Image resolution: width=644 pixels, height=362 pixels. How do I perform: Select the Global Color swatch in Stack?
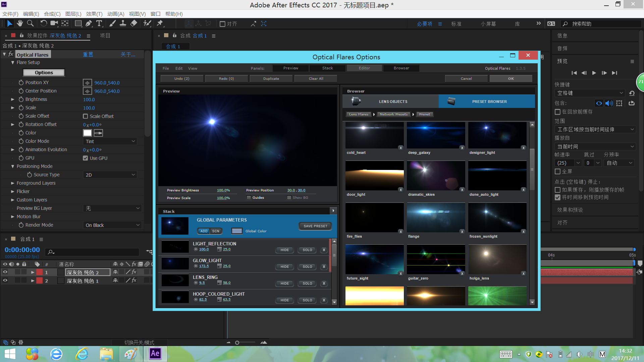coord(236,230)
